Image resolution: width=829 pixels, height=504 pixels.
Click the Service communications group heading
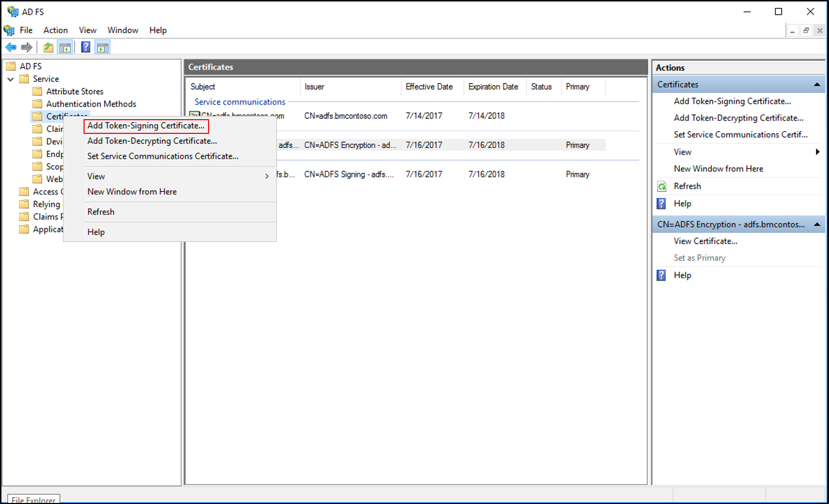click(x=240, y=102)
